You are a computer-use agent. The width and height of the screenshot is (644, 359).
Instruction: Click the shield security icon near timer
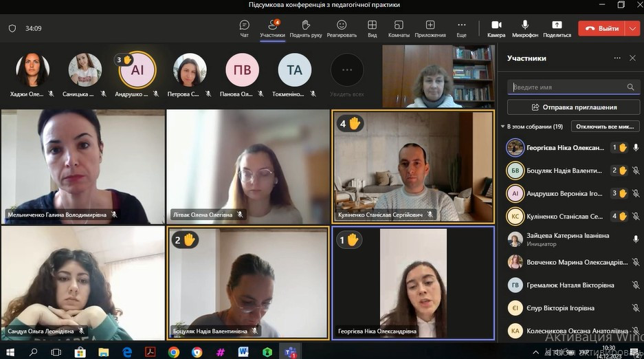(x=12, y=29)
